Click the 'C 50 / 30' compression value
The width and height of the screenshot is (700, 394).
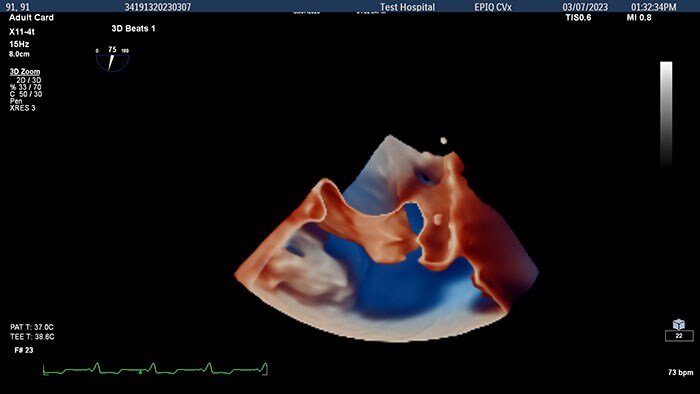[x=26, y=94]
